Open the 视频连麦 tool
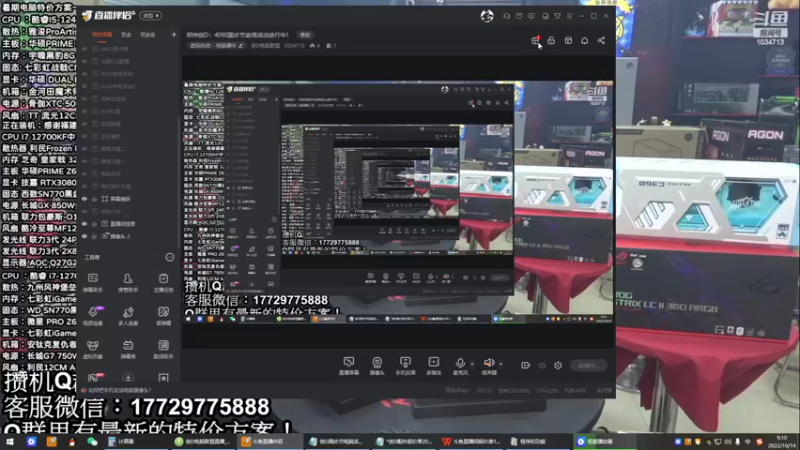 (93, 316)
